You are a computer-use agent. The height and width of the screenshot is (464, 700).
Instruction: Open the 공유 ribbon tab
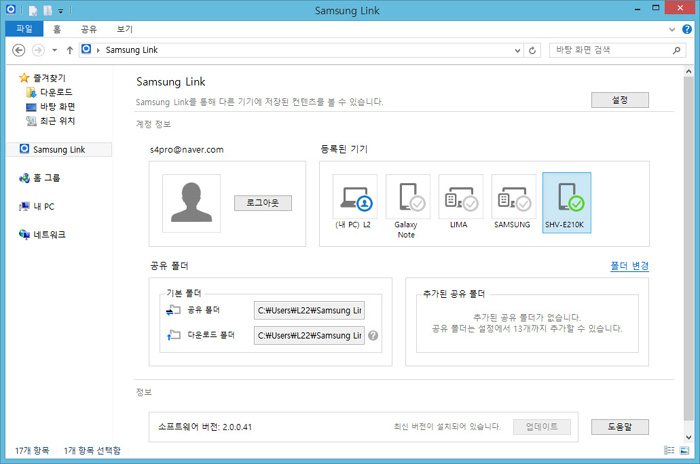coord(88,29)
